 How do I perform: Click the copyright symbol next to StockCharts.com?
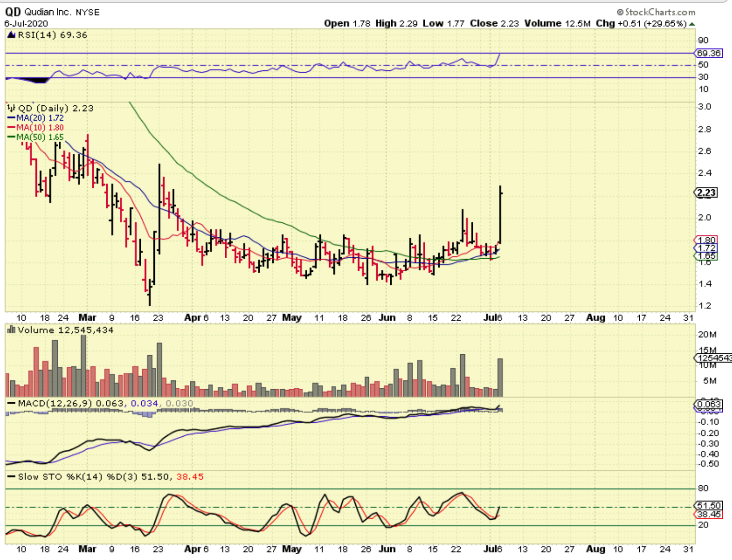coord(620,12)
